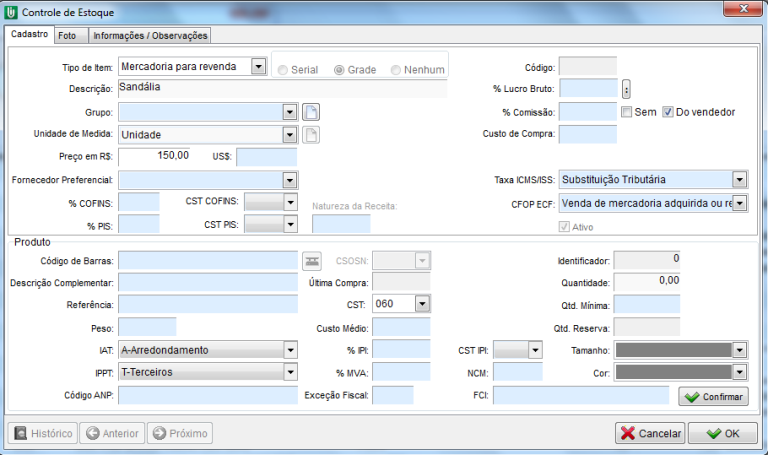Click the barcode scanner icon button

(x=312, y=261)
